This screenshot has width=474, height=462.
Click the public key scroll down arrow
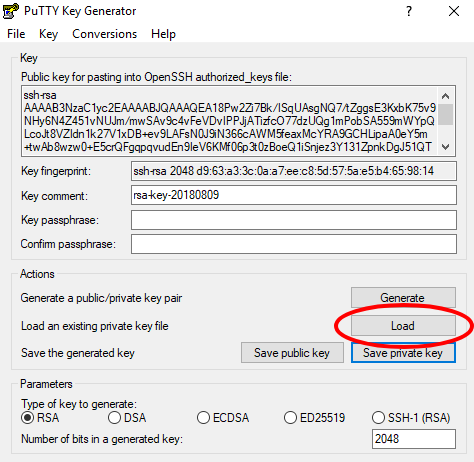445,146
